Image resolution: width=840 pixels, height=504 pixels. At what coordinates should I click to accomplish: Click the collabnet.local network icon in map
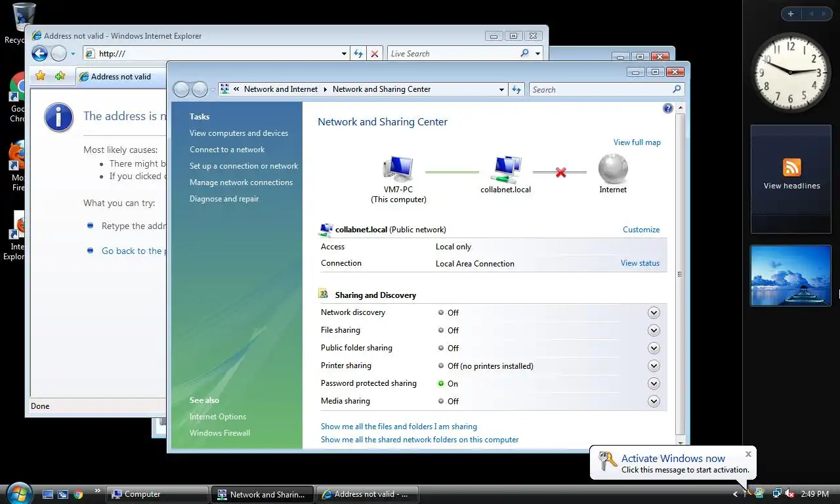tap(506, 169)
